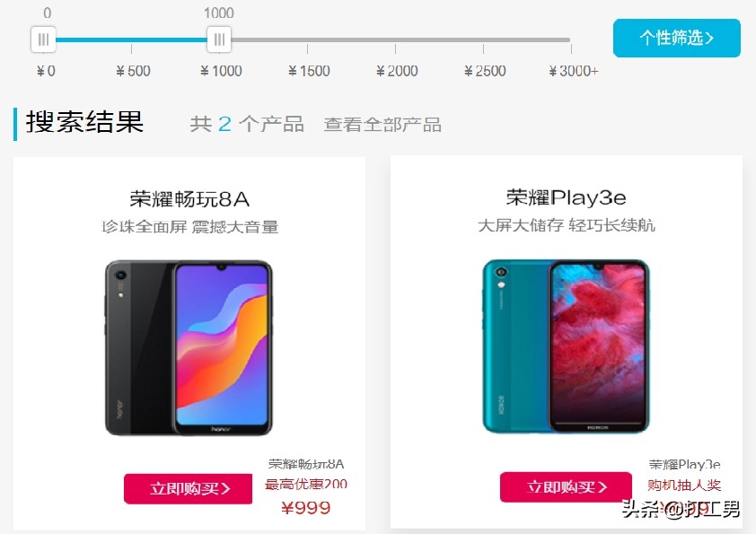Open the 荣耀Play3e phone image

pyautogui.click(x=566, y=346)
